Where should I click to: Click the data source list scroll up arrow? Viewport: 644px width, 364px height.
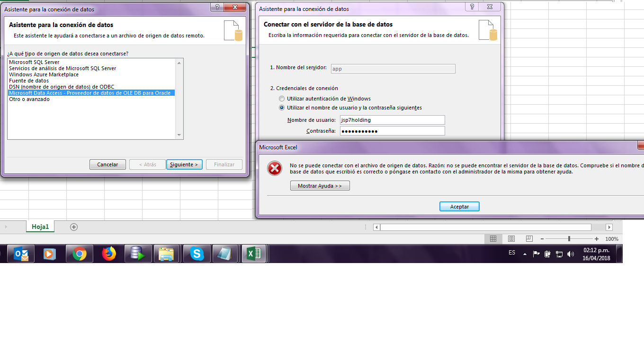(179, 63)
